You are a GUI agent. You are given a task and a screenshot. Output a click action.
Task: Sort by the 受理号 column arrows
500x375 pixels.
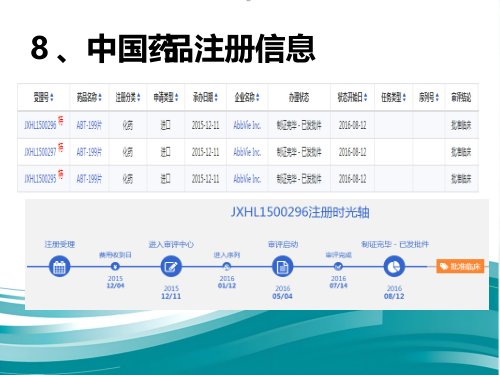click(52, 97)
